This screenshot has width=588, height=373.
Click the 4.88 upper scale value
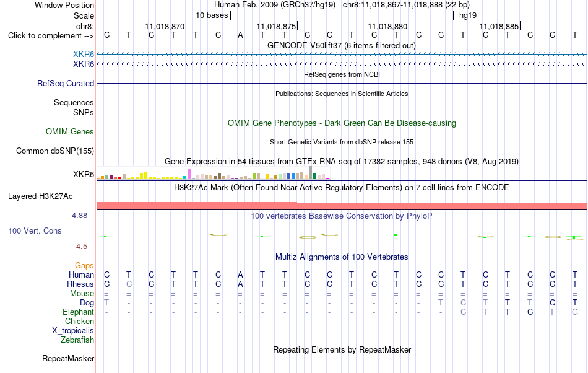79,216
